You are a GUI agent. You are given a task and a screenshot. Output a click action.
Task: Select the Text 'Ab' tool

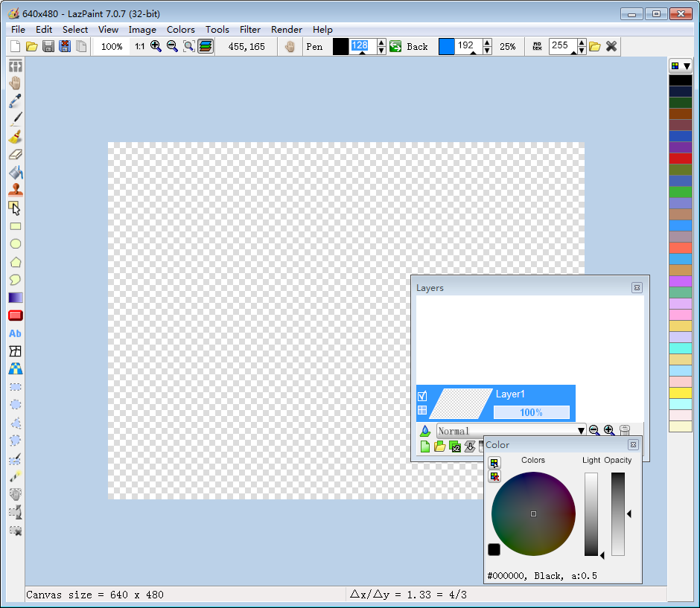(15, 333)
